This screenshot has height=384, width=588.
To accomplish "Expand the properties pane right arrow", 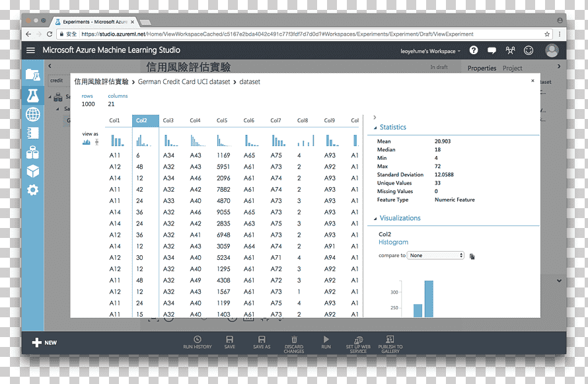I will 559,66.
